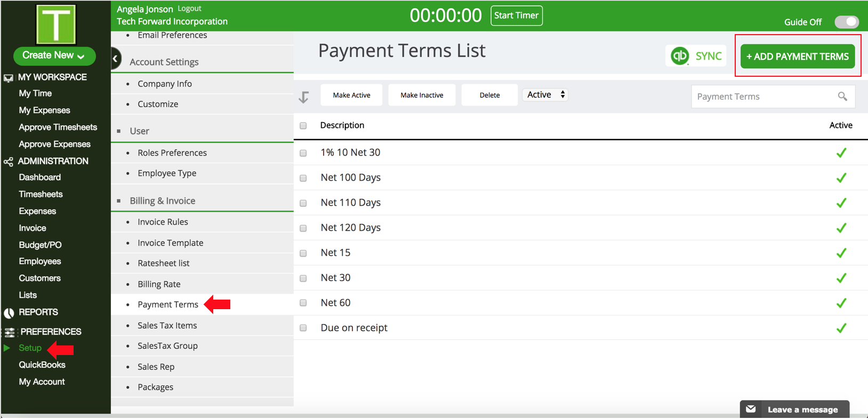Click the Start Timer button
The image size is (868, 419).
[516, 15]
